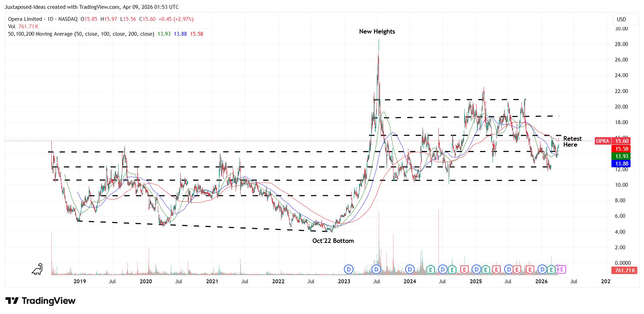Click the red 15.58 label on price axis

point(621,149)
